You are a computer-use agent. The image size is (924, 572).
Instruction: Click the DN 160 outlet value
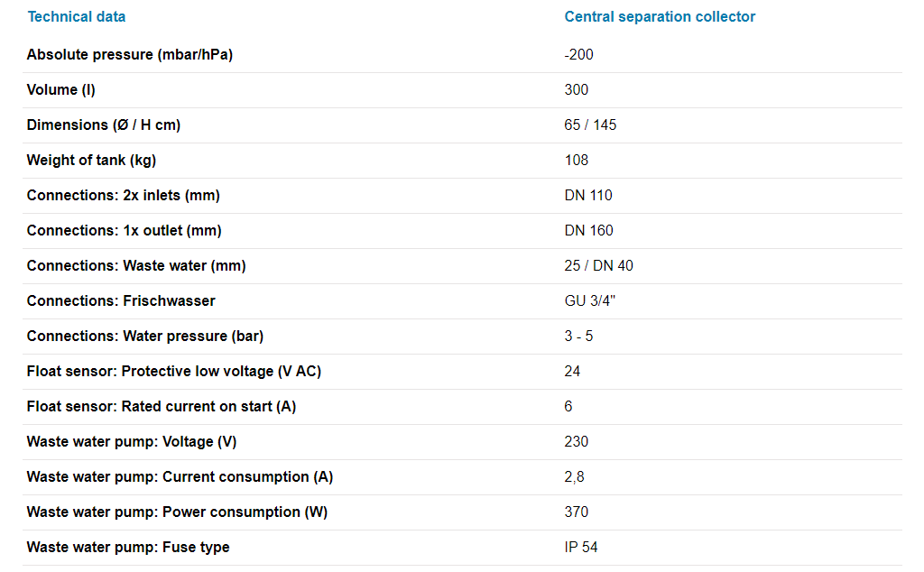[588, 230]
